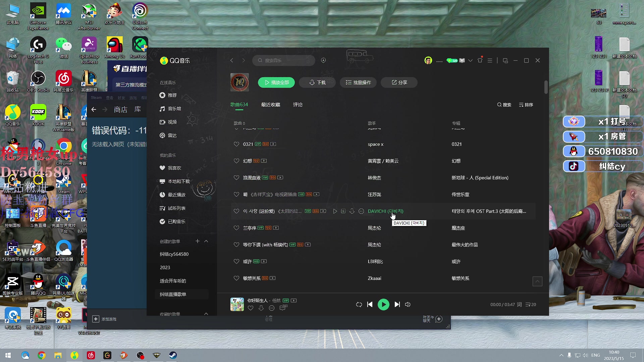Click the green VIP level badge

[x=452, y=60]
